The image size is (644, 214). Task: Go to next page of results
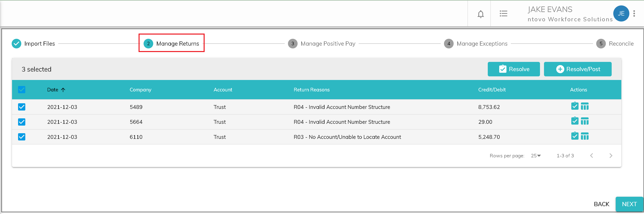(x=610, y=156)
